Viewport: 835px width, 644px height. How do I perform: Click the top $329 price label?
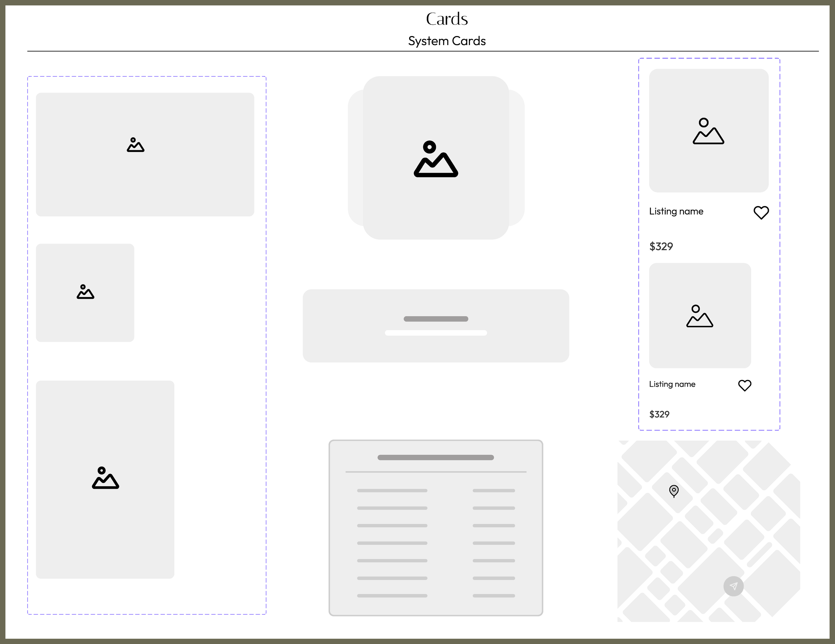coord(661,246)
